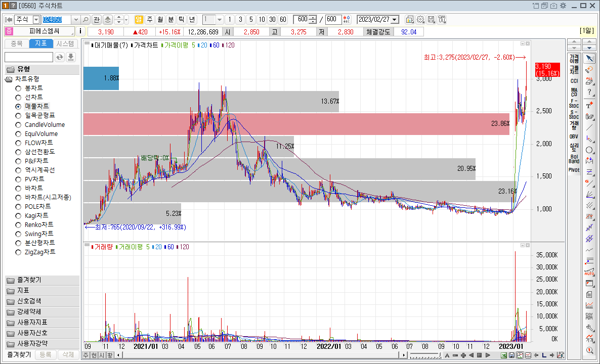Click the 관 watchlist button
This screenshot has width=600, height=364.
97,20
